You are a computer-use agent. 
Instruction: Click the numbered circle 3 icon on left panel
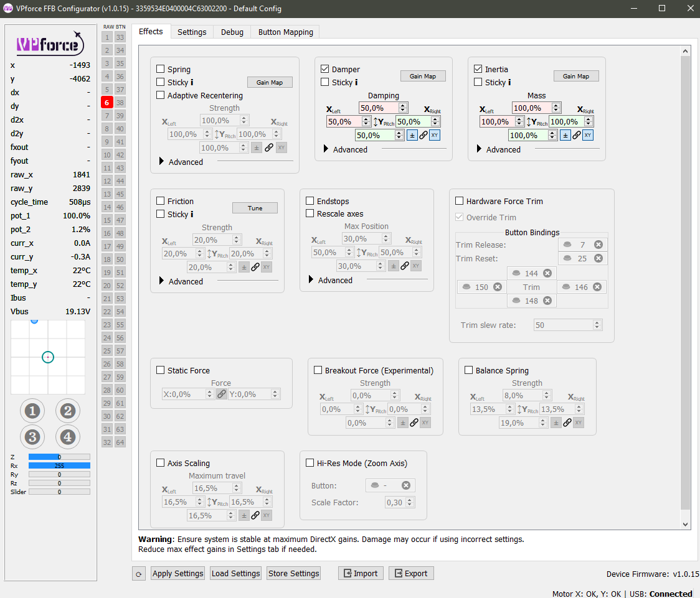coord(32,437)
